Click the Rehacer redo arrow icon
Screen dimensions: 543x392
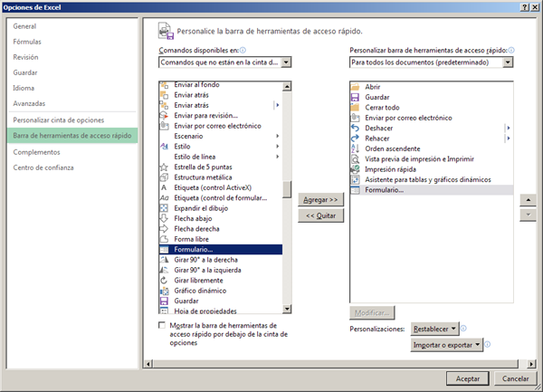tap(356, 139)
